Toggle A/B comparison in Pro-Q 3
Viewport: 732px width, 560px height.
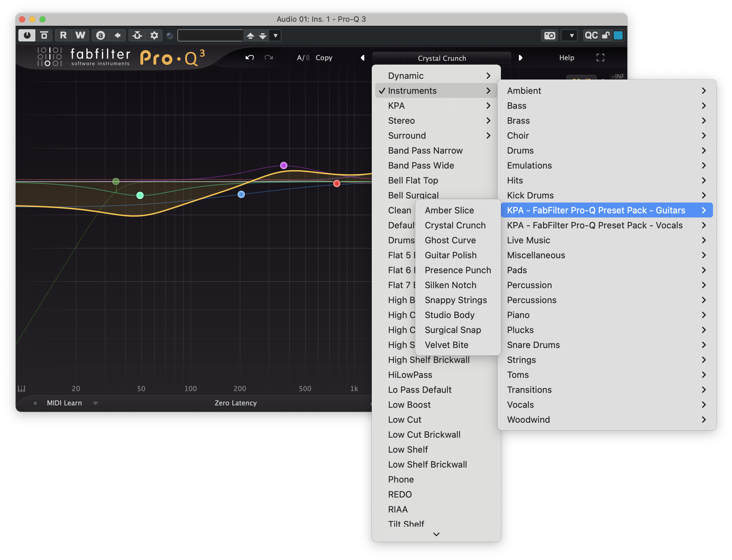302,58
